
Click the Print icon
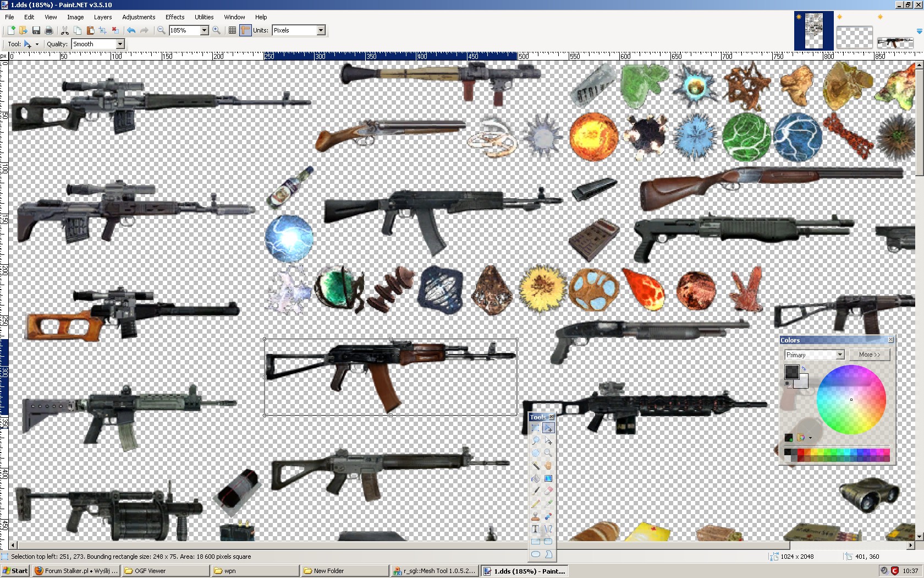(x=48, y=30)
